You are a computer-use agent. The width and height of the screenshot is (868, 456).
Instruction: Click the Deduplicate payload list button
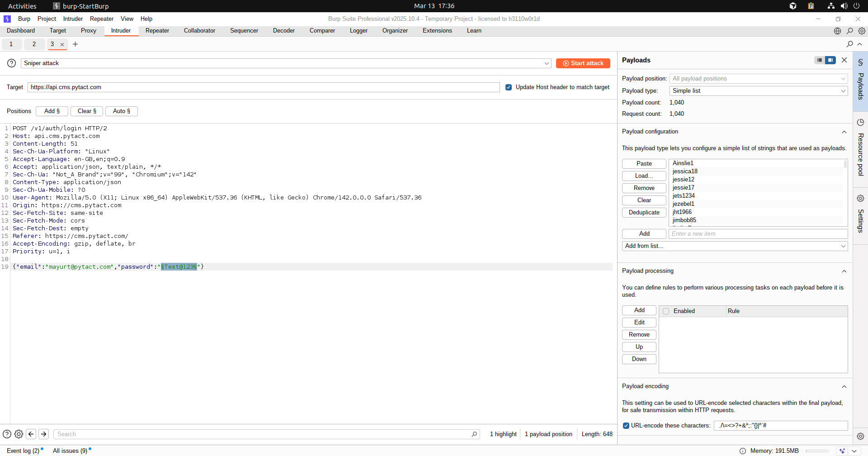[644, 213]
